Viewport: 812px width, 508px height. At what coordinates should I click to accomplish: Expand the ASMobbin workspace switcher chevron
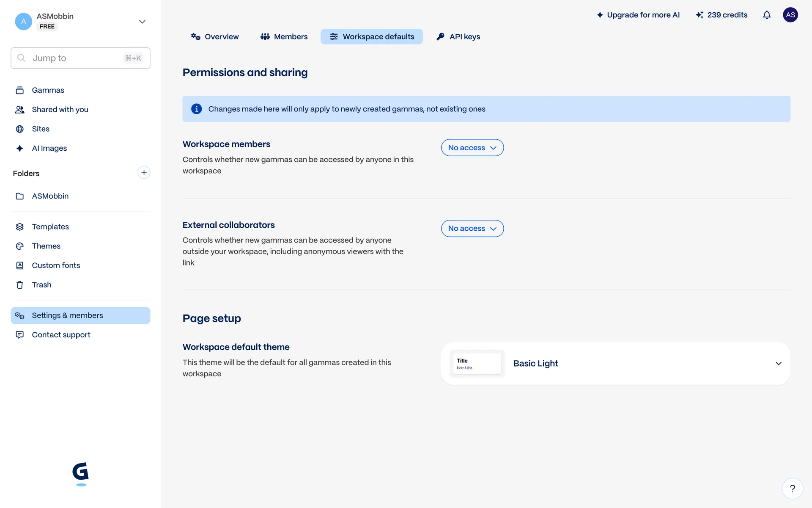(142, 22)
